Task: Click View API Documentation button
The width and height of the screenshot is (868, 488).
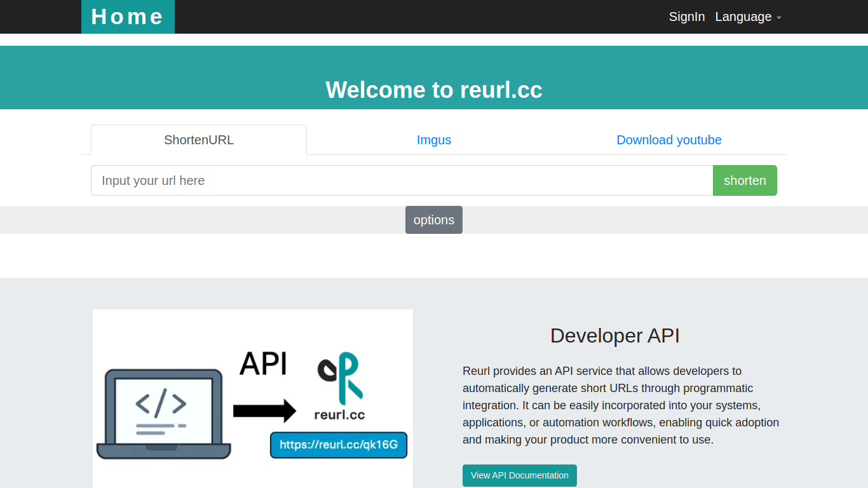Action: point(520,475)
